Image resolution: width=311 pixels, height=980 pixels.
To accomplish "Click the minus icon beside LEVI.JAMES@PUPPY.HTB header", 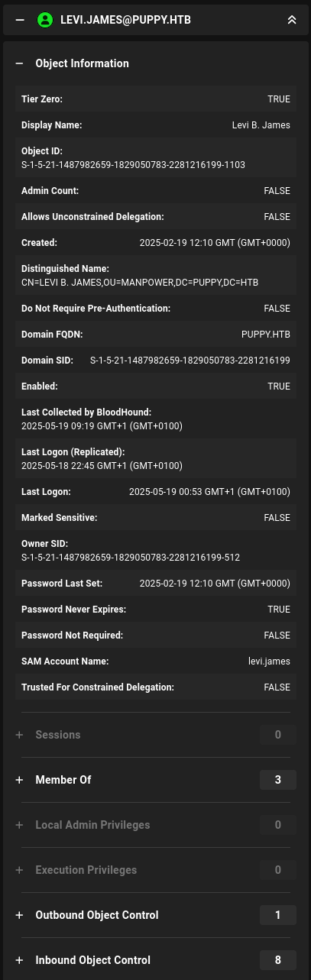I will 21,20.
